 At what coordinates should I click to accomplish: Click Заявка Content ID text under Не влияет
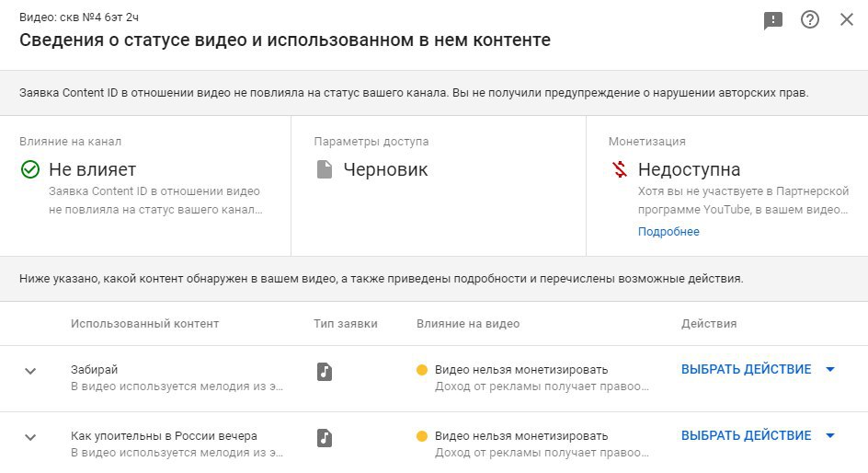click(x=155, y=201)
